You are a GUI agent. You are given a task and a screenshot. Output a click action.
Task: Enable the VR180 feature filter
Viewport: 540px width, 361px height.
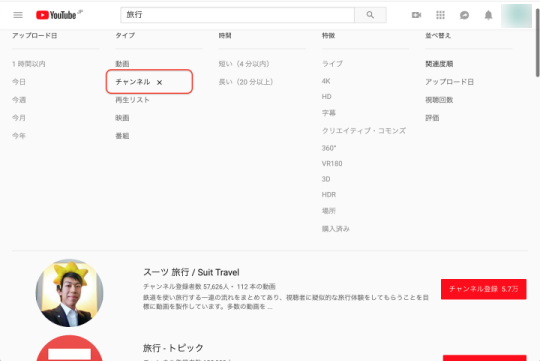click(x=332, y=164)
